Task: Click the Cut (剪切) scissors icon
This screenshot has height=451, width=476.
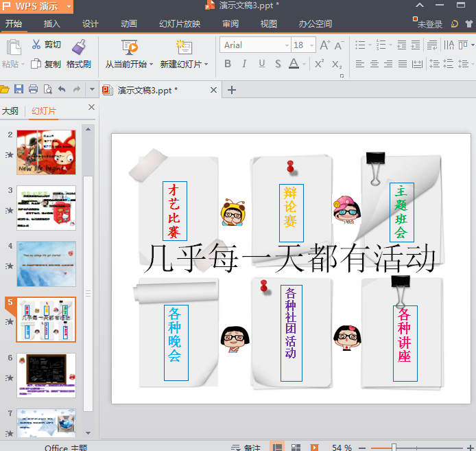Action: [x=36, y=45]
